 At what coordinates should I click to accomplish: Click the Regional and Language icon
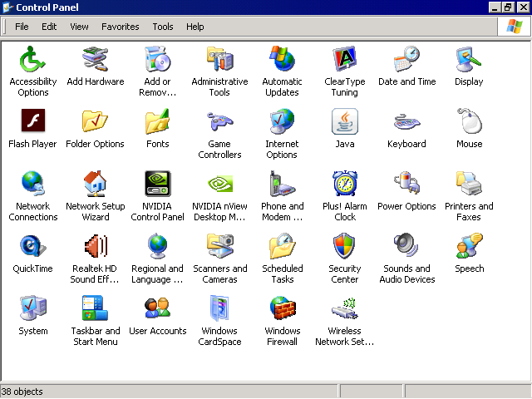pos(157,246)
